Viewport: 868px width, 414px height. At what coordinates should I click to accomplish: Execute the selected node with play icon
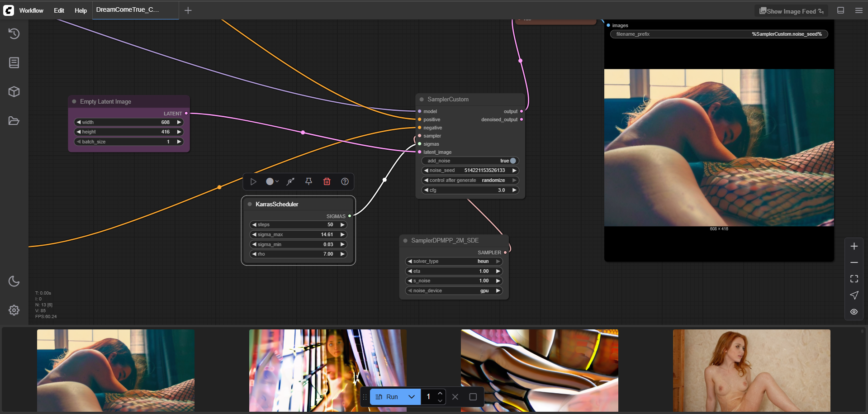coord(253,181)
